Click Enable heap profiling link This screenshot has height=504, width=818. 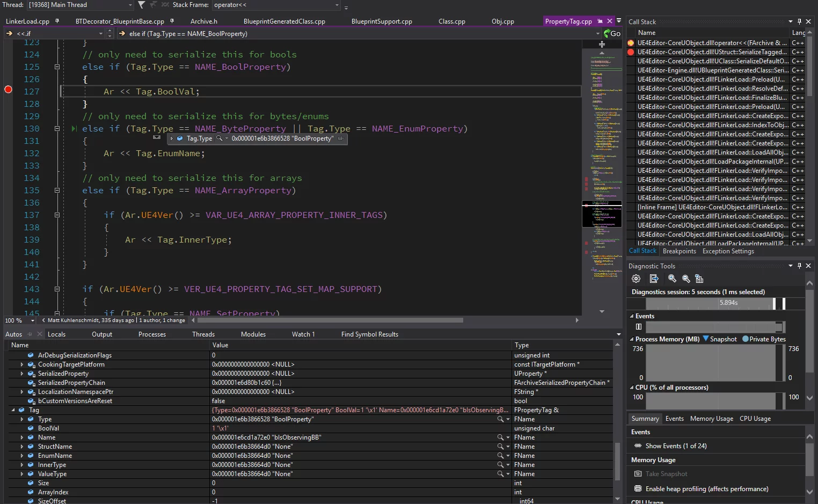coord(707,489)
